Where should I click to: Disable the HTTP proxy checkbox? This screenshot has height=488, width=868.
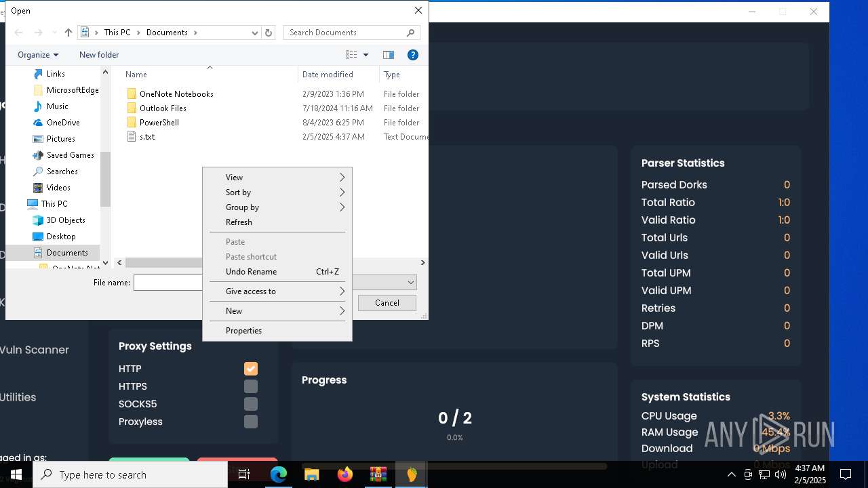pos(251,369)
